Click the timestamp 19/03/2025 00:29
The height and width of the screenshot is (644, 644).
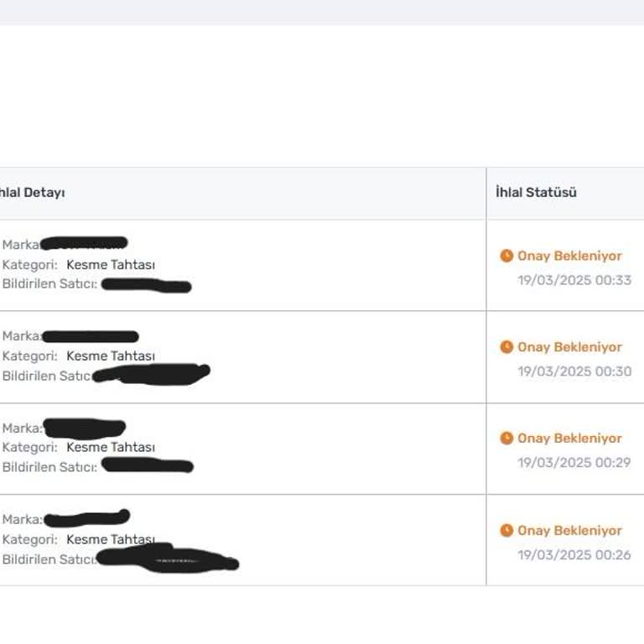coord(574,463)
